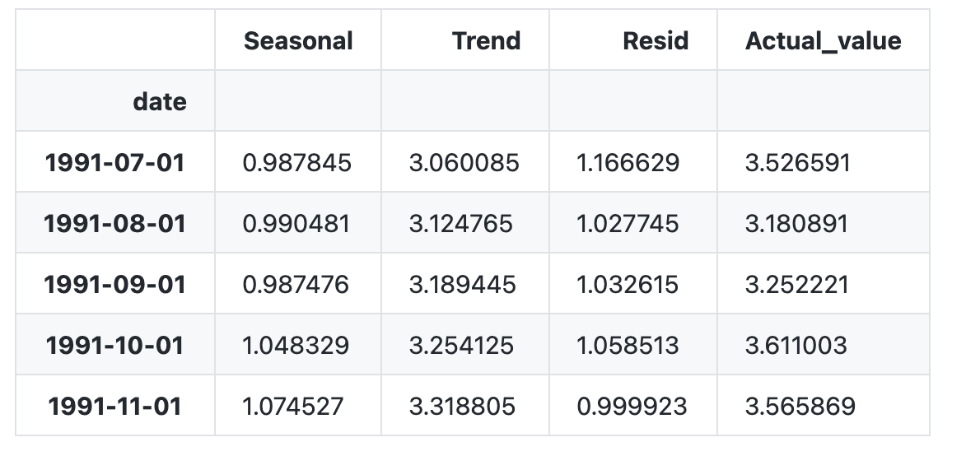
Task: Click the Trend column header
Action: click(486, 41)
